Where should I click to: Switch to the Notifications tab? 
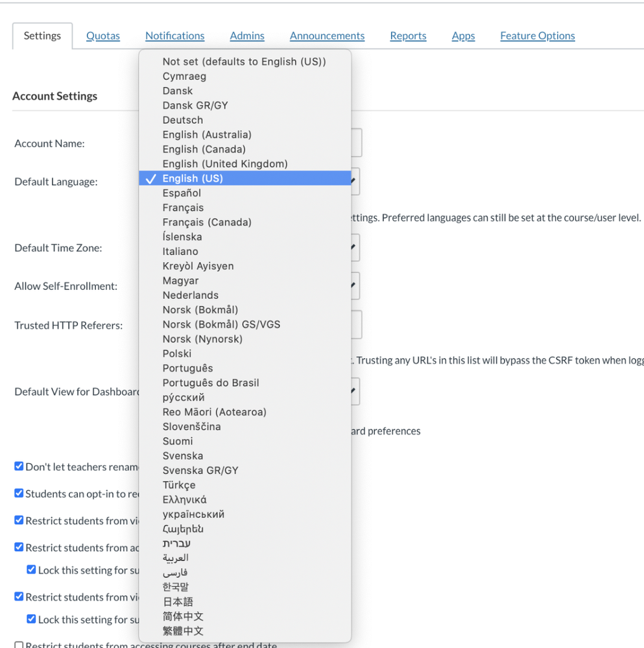click(x=174, y=36)
